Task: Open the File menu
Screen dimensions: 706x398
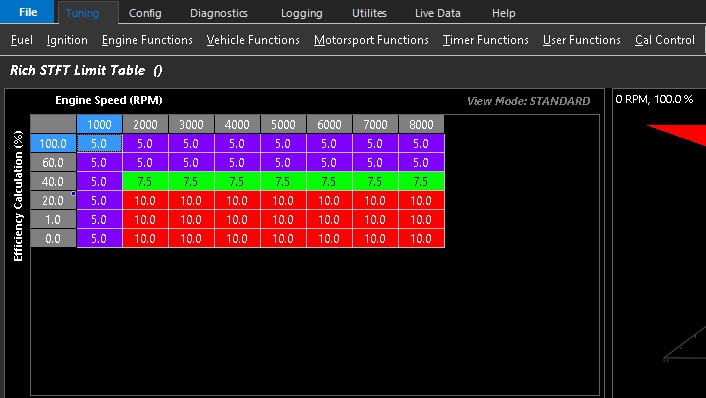Action: pos(27,12)
